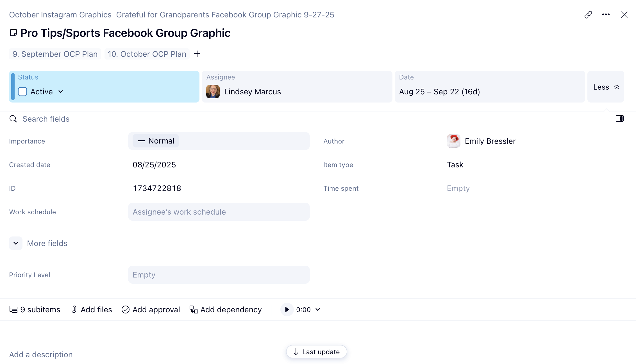Copy task permalink via link icon

pyautogui.click(x=588, y=15)
